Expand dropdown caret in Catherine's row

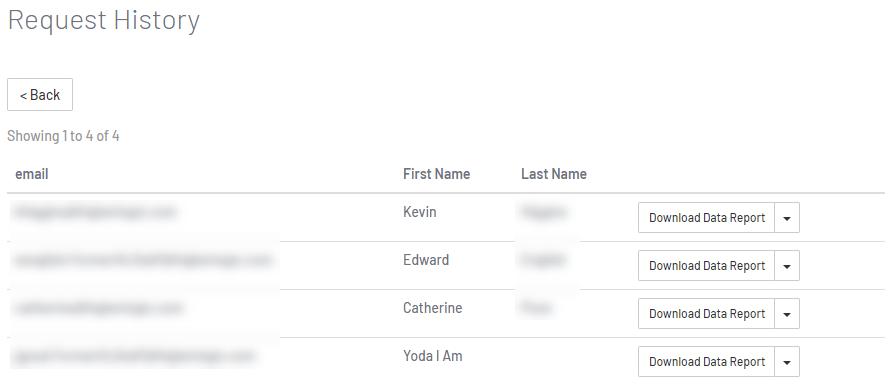(787, 313)
